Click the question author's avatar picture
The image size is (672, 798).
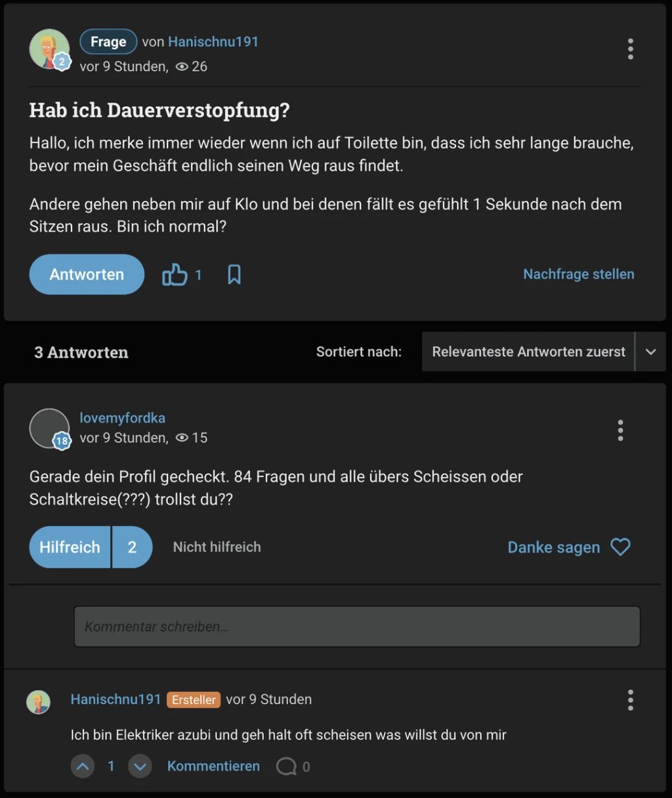pyautogui.click(x=49, y=49)
